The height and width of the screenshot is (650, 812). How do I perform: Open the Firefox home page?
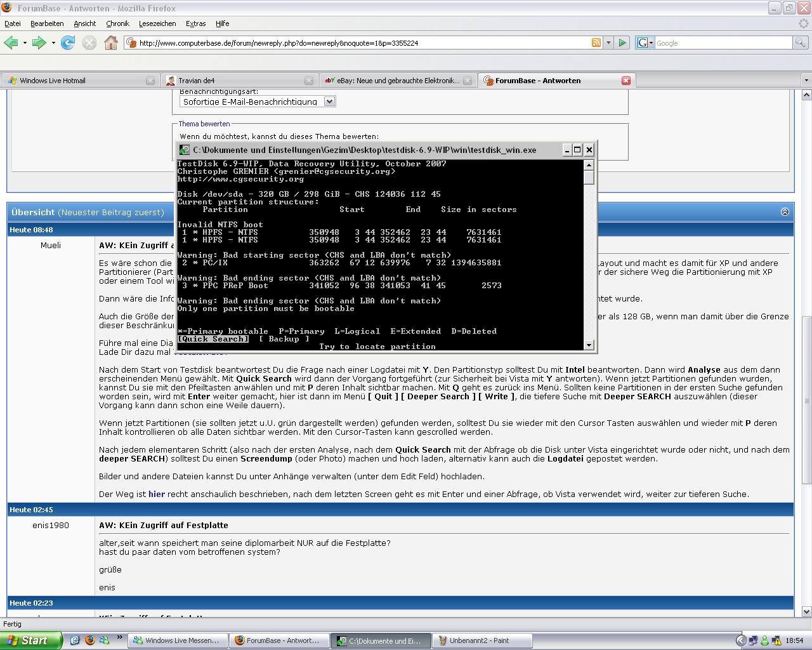(x=111, y=43)
